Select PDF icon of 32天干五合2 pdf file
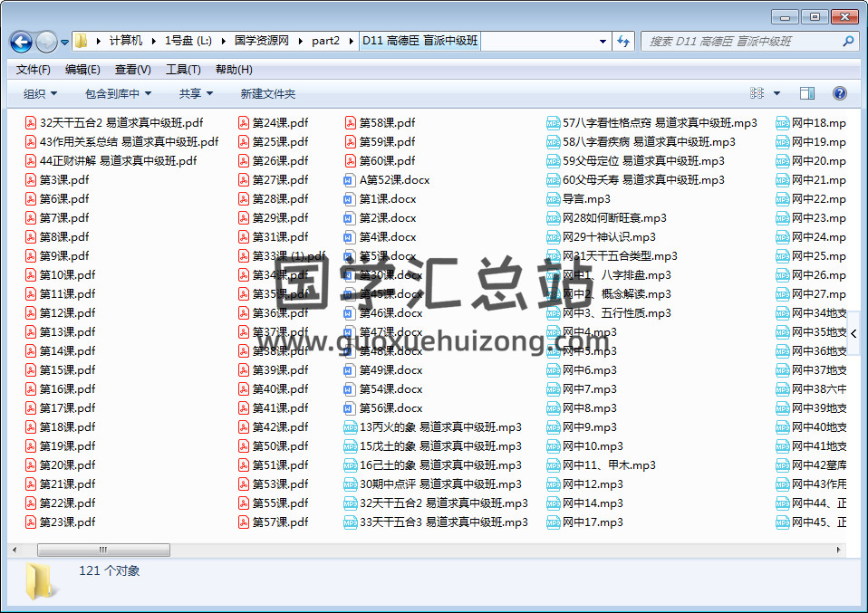Screen dimensions: 868x613 pos(31,123)
